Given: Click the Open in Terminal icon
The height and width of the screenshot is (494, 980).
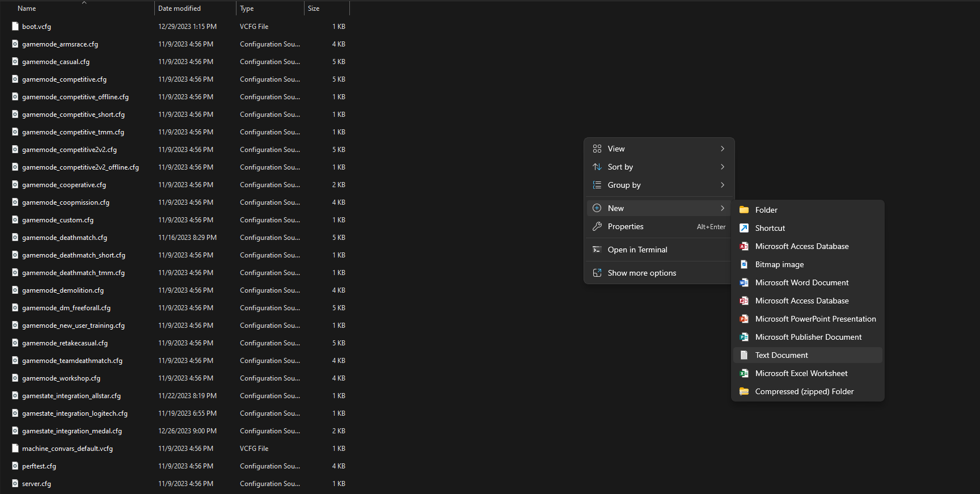Looking at the screenshot, I should tap(597, 250).
